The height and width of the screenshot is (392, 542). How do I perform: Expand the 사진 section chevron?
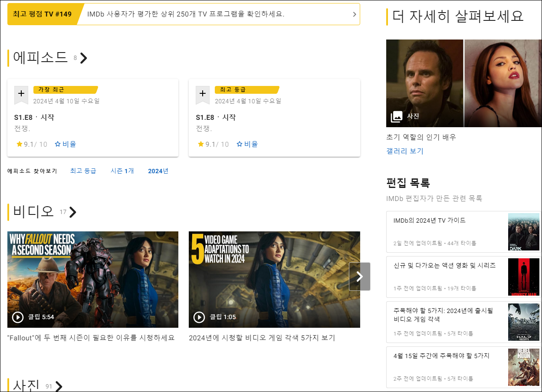[x=59, y=386]
